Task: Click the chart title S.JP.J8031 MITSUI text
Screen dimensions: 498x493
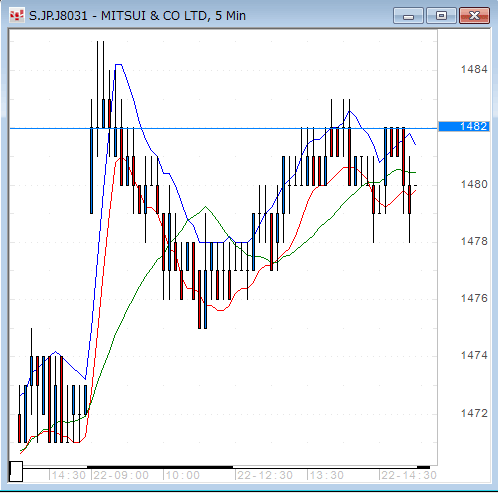Action: (137, 16)
